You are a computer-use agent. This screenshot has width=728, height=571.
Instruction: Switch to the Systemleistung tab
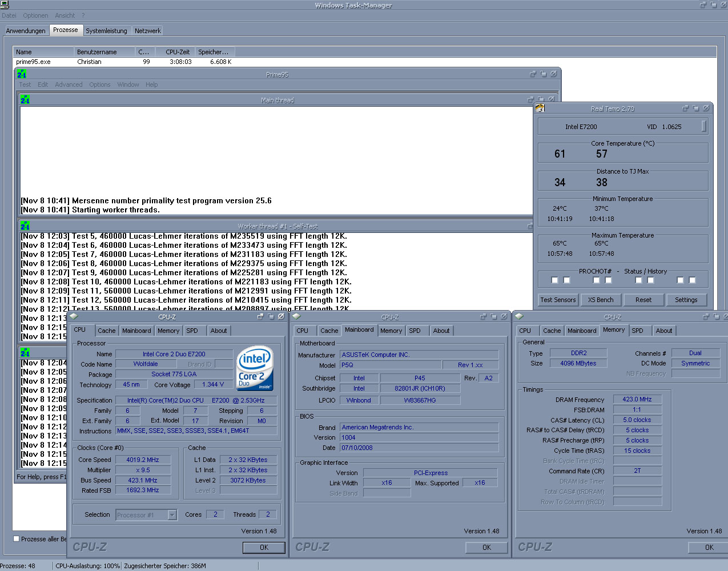pyautogui.click(x=107, y=31)
